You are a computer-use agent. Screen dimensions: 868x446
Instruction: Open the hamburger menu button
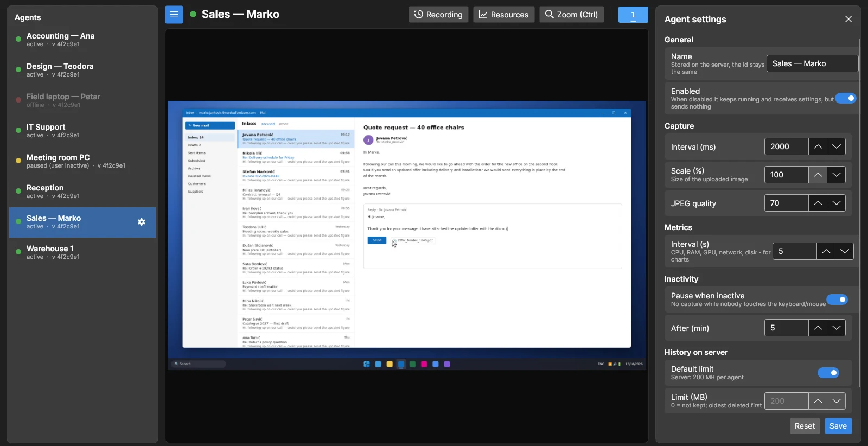point(174,15)
